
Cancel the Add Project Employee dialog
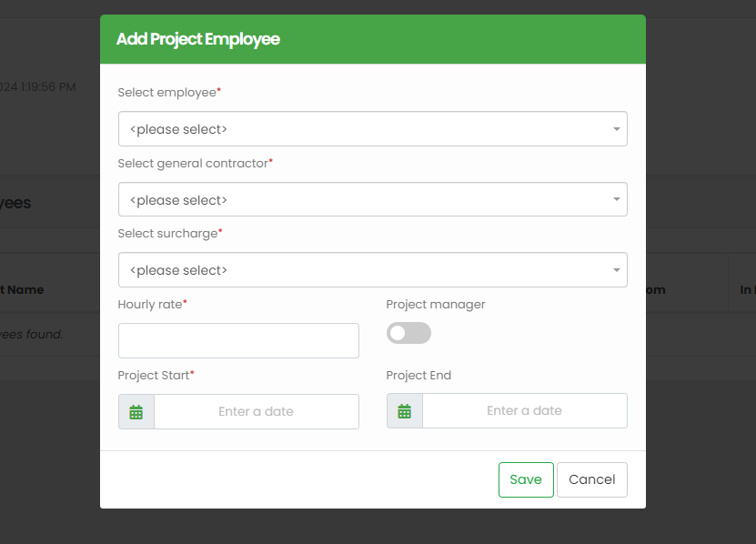591,479
